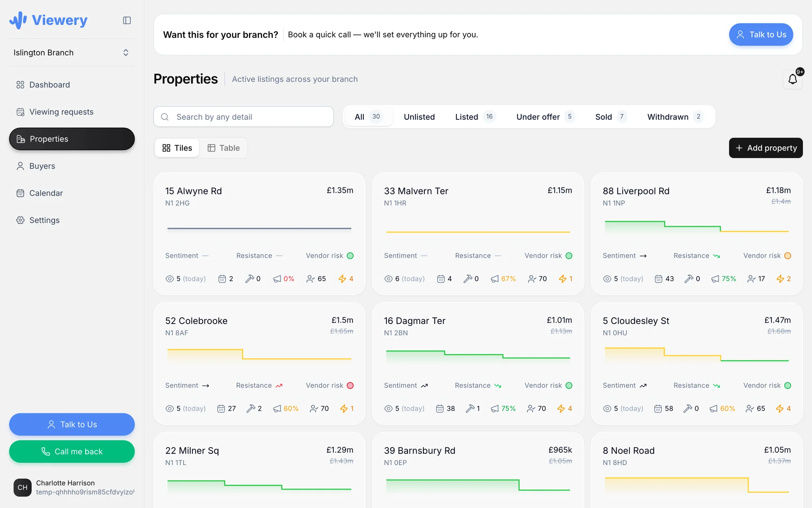Open 39 Barnsbury Rd property card
This screenshot has width=812, height=508.
point(478,470)
